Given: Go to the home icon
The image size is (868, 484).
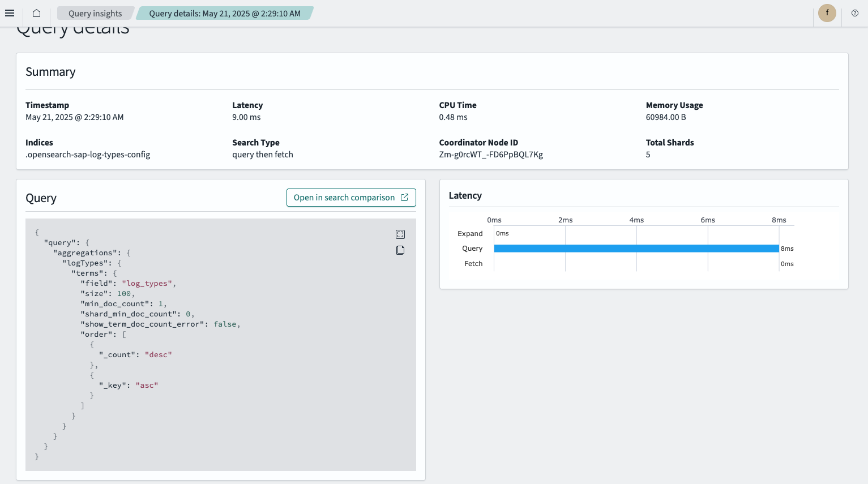Looking at the screenshot, I should click(x=36, y=13).
